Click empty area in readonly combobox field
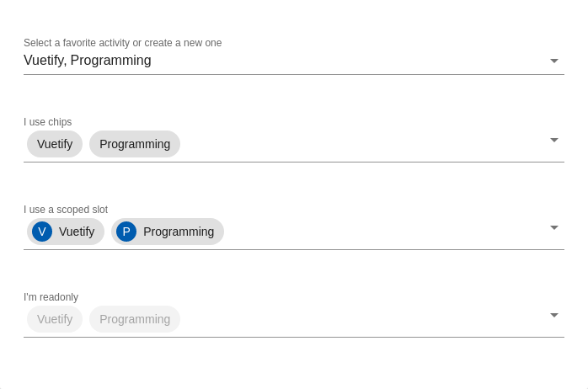588x389 pixels. 360,319
